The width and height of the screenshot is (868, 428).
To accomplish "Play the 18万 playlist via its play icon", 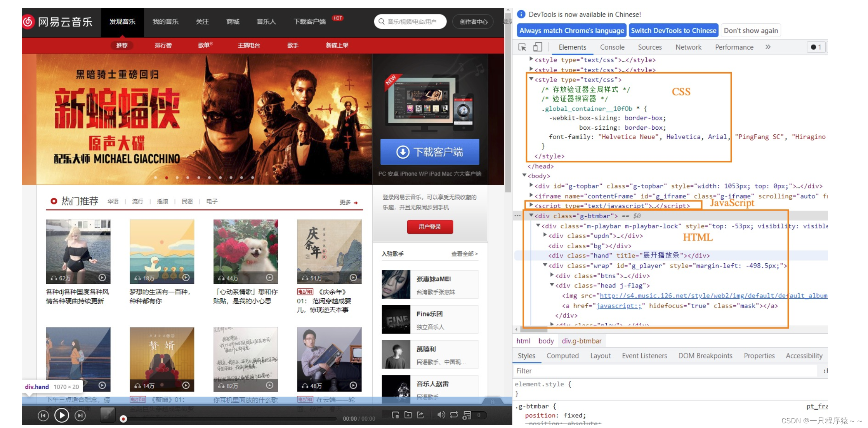I will click(x=186, y=277).
